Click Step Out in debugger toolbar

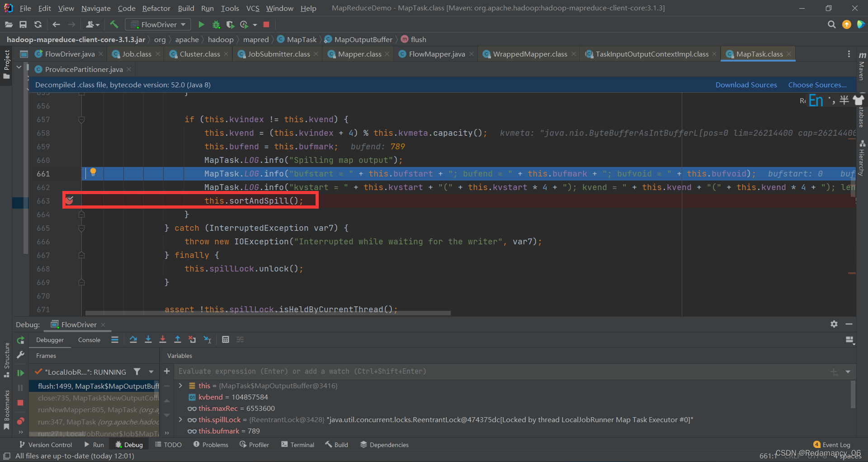tap(178, 339)
